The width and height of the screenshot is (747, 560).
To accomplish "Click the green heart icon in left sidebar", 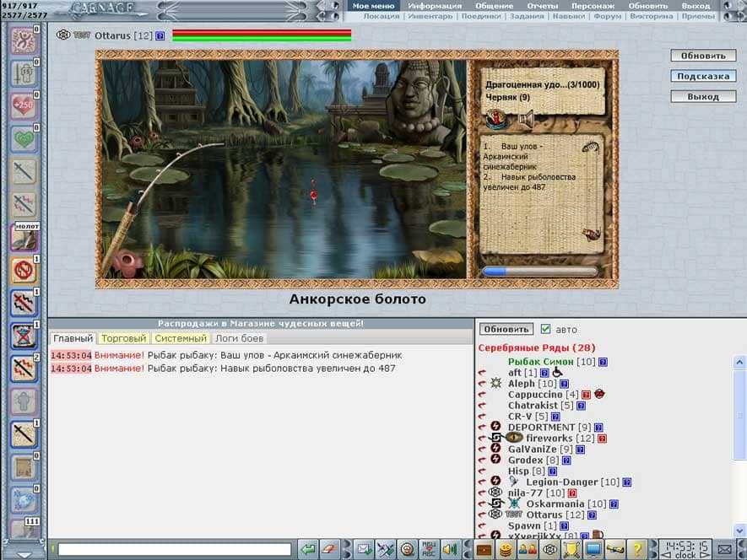I will click(x=23, y=138).
